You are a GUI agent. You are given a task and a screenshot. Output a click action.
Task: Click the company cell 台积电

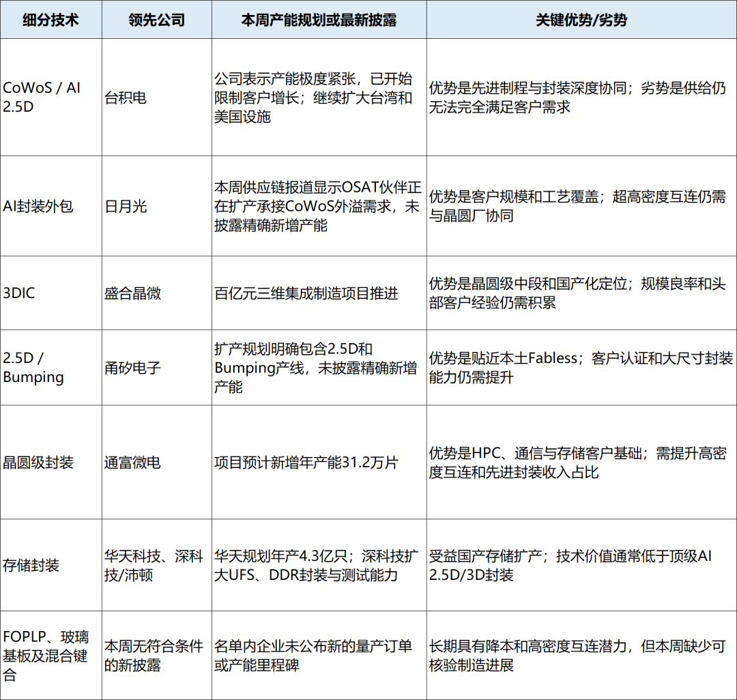tap(156, 98)
